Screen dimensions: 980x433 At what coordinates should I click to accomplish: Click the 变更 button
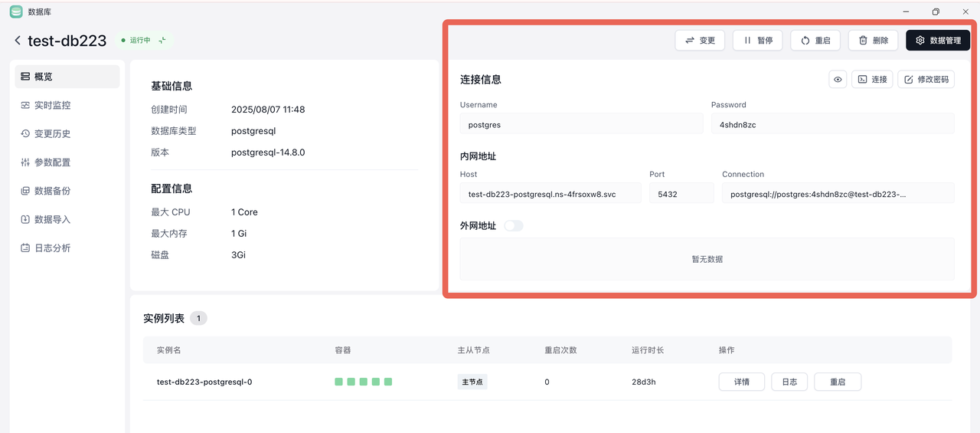pyautogui.click(x=700, y=41)
